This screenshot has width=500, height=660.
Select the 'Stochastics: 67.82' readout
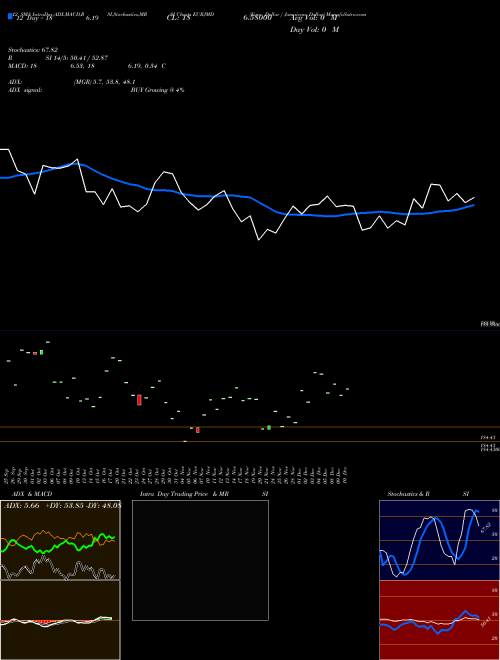point(33,50)
